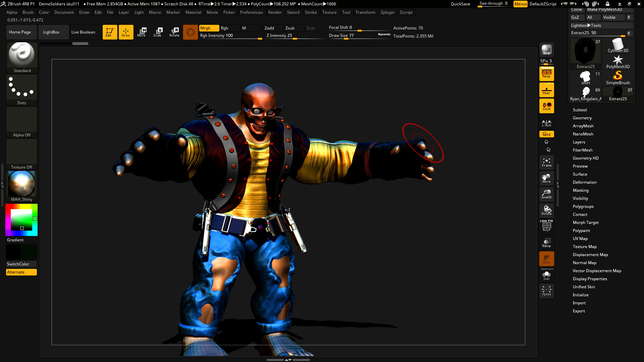This screenshot has height=362, width=644.
Task: Adjust Rgb Intensity slider
Action: [231, 36]
